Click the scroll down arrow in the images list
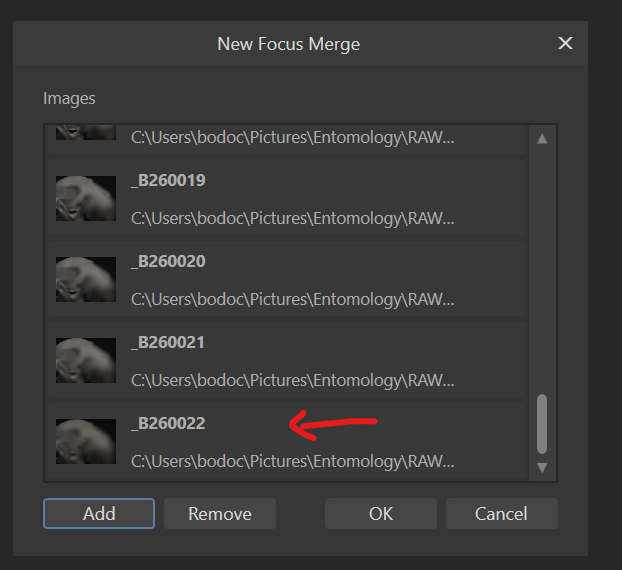This screenshot has height=570, width=622. pyautogui.click(x=542, y=468)
